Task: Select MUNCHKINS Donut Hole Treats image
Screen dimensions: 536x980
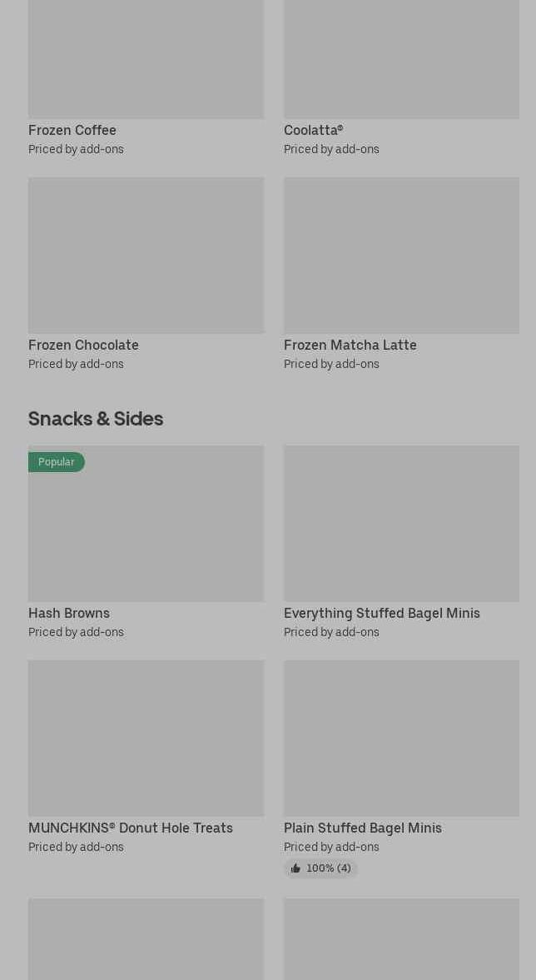Action: point(146,738)
